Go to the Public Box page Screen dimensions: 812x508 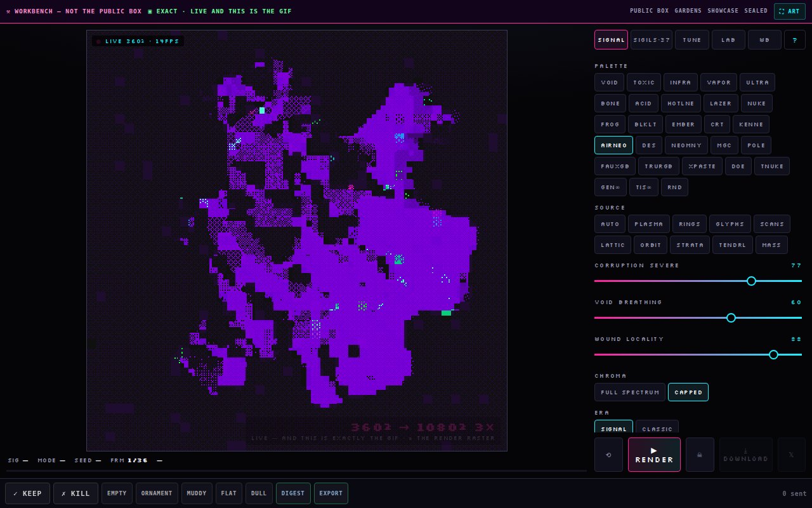click(x=649, y=11)
